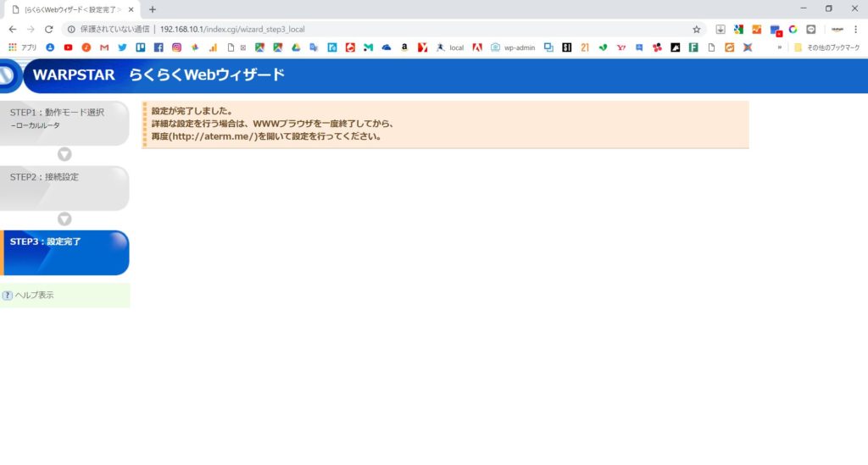
Task: Bookmark this page with the star icon
Action: 696,29
